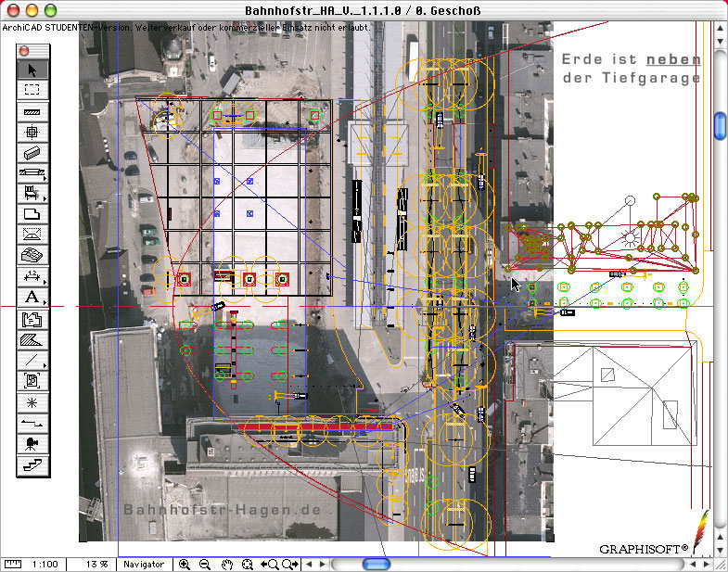Pick the Wall tool

32,111
